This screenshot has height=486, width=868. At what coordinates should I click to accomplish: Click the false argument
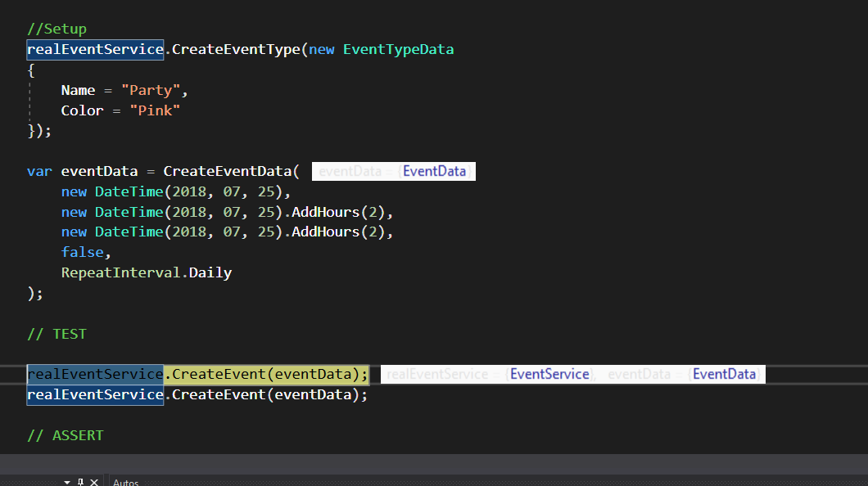pyautogui.click(x=82, y=252)
